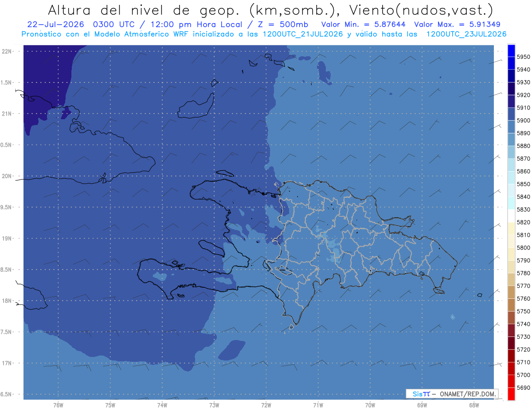Click the '5950' colorbar label
532x411 pixels.
(x=524, y=57)
